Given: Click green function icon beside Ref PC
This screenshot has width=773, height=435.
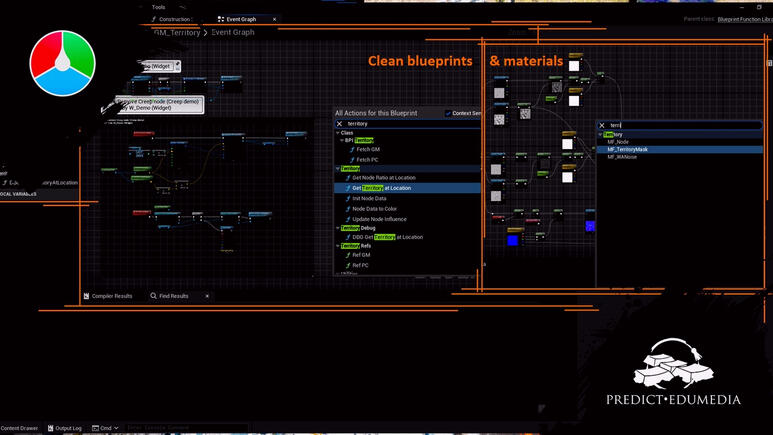Looking at the screenshot, I should [348, 265].
